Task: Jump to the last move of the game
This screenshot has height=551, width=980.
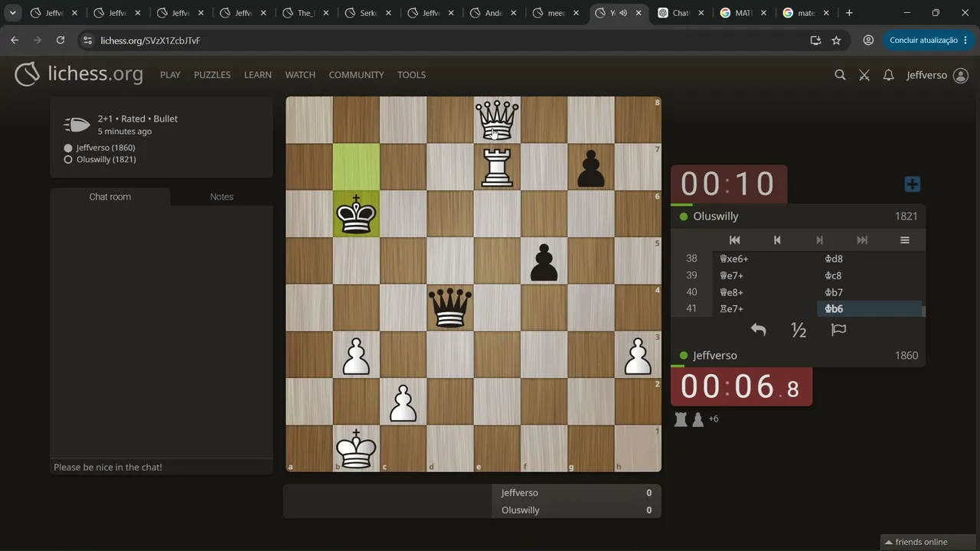Action: (x=862, y=240)
